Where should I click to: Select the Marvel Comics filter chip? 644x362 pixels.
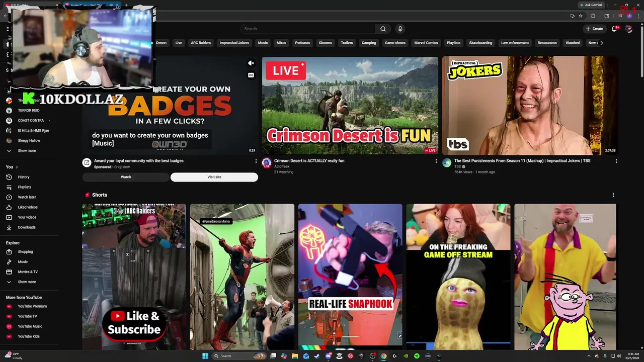click(426, 43)
